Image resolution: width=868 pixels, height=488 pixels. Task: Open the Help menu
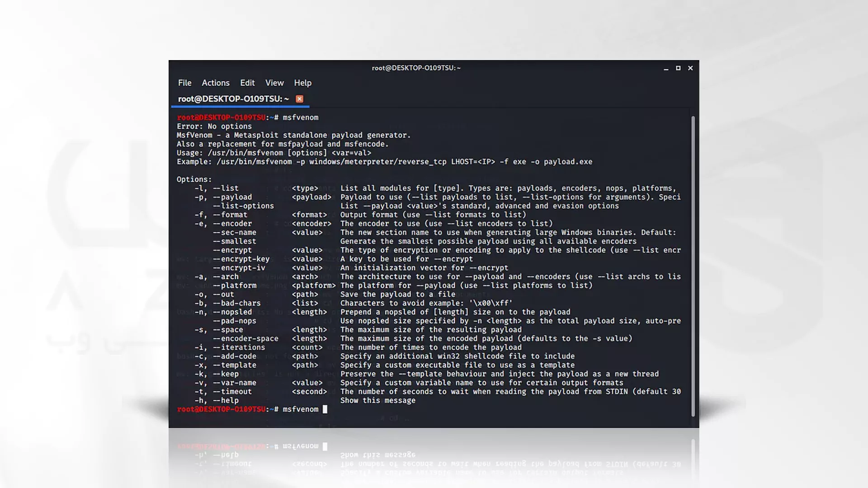click(x=302, y=83)
